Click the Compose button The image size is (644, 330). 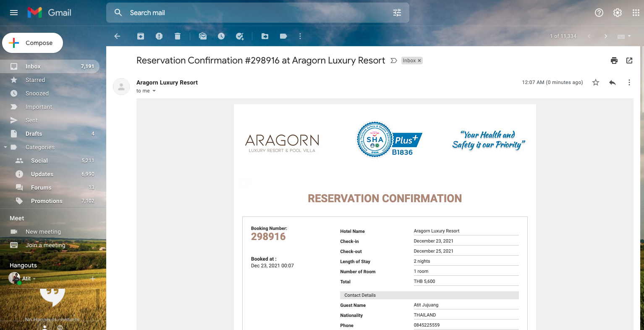click(33, 43)
